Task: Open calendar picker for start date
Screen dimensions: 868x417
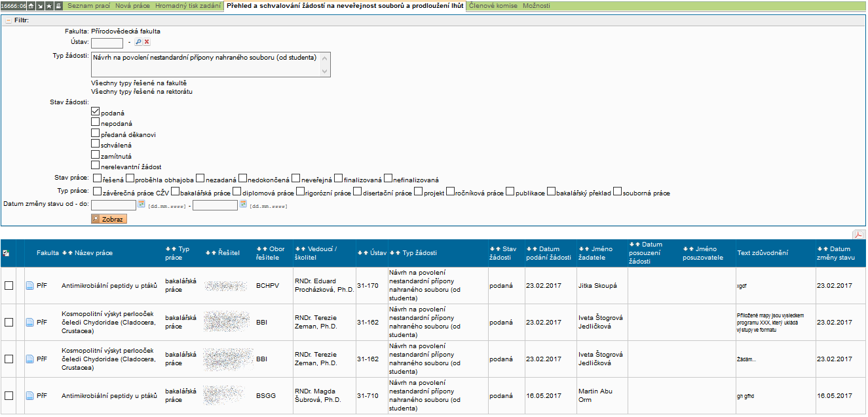Action: point(141,205)
